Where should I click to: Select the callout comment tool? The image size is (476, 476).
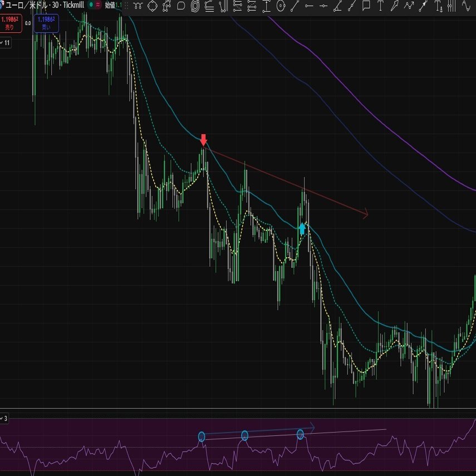pyautogui.click(x=366, y=6)
